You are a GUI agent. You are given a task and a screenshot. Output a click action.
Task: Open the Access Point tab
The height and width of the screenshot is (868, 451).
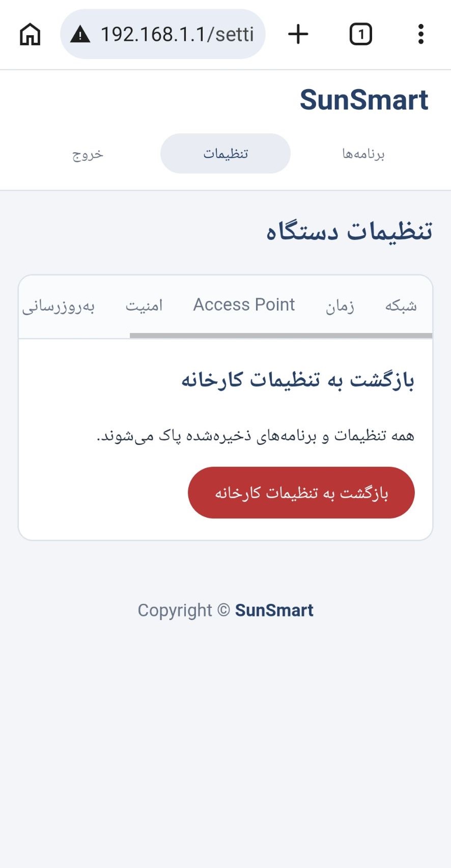coord(244,304)
